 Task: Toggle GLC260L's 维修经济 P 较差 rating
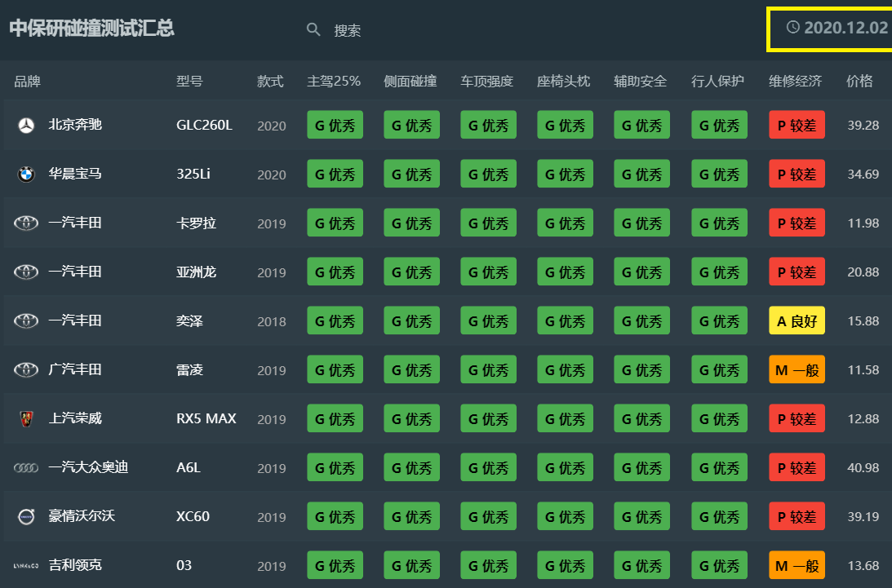[797, 125]
